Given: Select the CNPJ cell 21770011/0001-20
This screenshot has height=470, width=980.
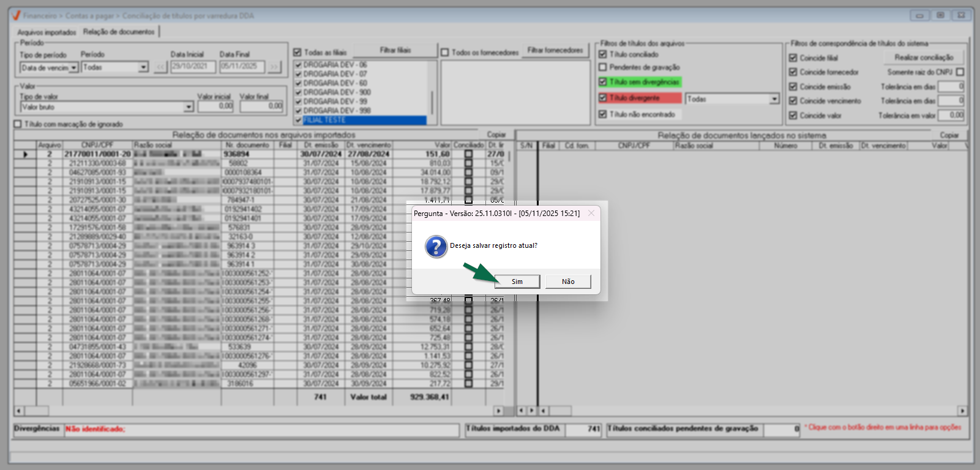Looking at the screenshot, I should pyautogui.click(x=97, y=154).
